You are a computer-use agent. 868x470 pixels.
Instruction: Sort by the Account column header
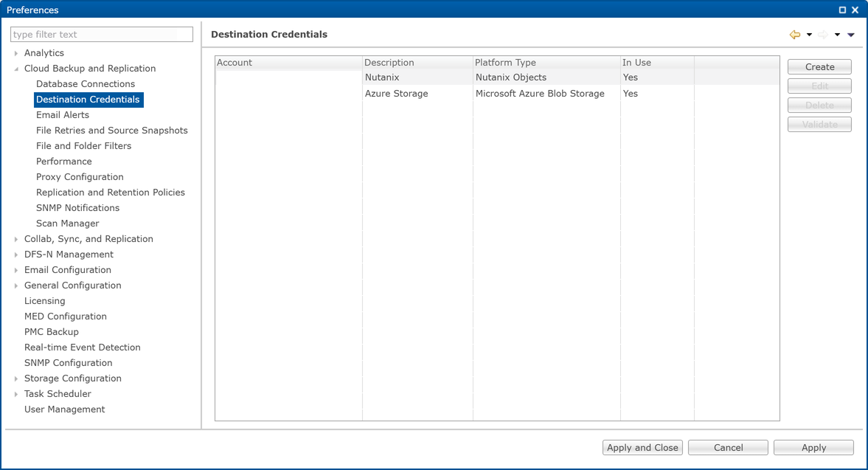[288, 63]
